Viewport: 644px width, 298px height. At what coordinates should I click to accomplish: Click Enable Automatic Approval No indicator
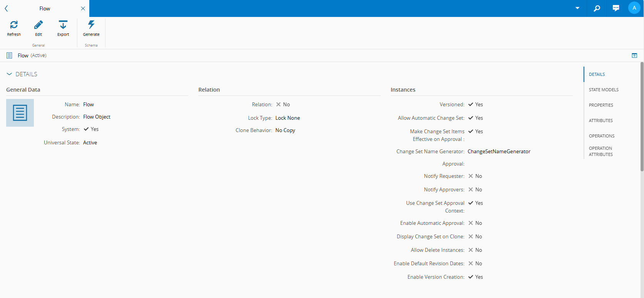470,223
